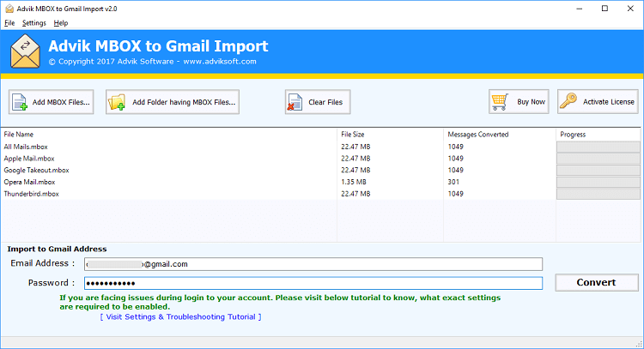The image size is (644, 349).
Task: Maximize the Advik window
Action: (605, 9)
